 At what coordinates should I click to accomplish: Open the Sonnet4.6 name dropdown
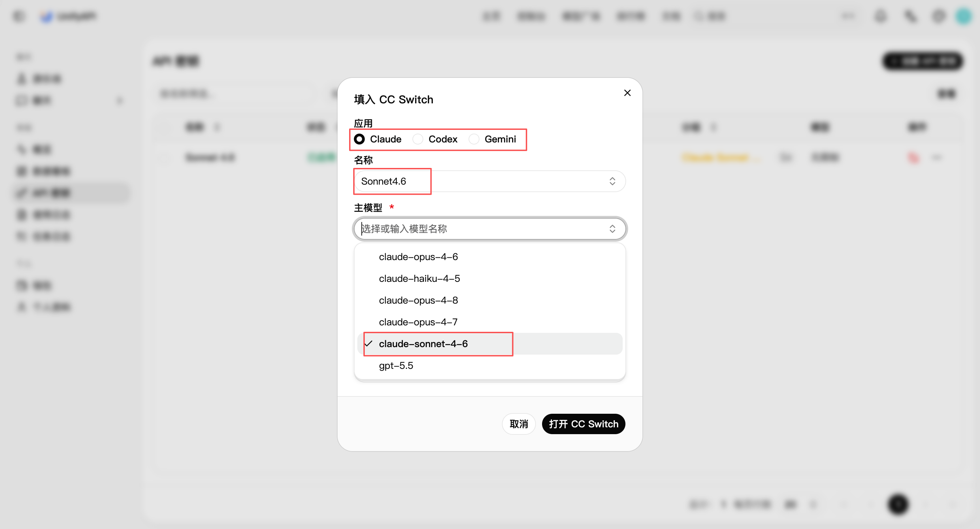tap(490, 181)
